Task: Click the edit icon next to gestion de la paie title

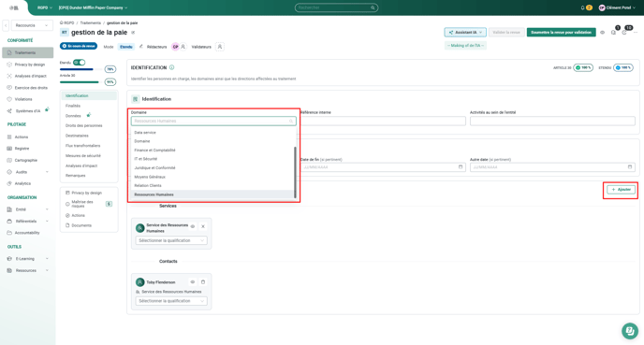Action: pyautogui.click(x=133, y=33)
